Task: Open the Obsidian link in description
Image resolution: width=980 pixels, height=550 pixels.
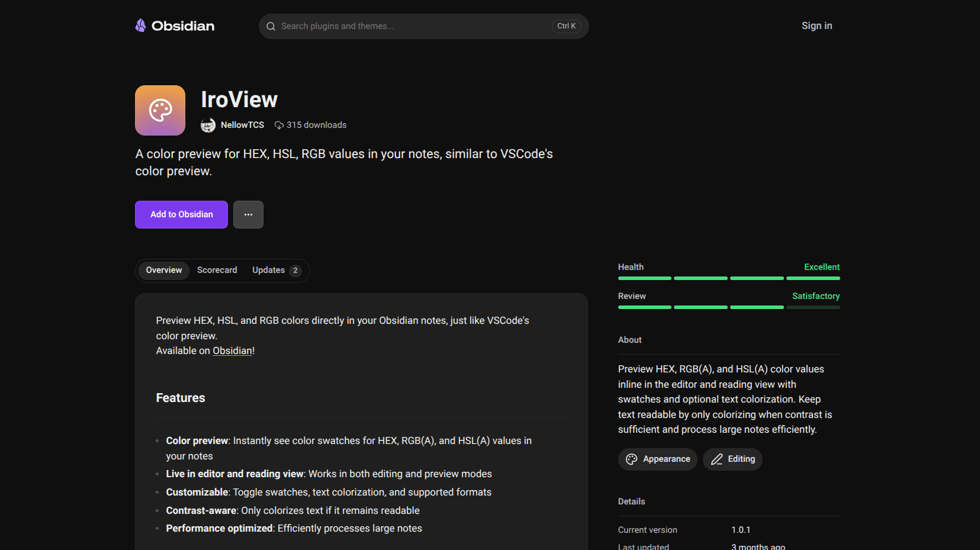Action: point(233,351)
